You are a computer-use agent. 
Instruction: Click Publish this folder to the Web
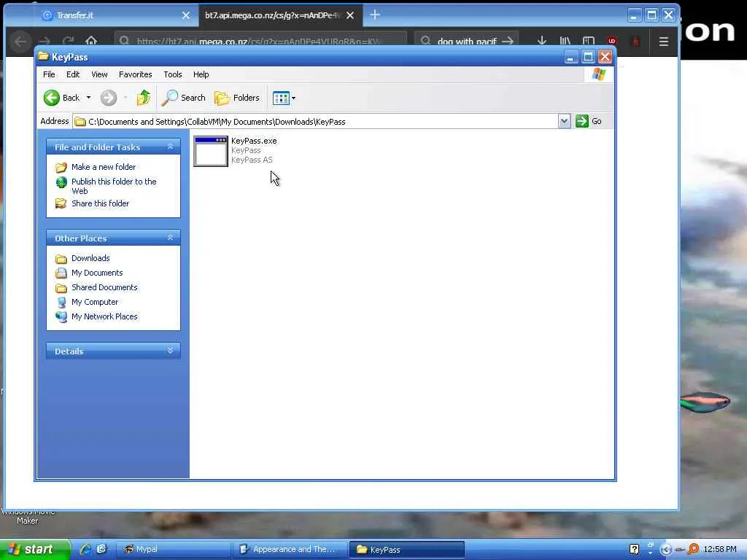point(114,186)
